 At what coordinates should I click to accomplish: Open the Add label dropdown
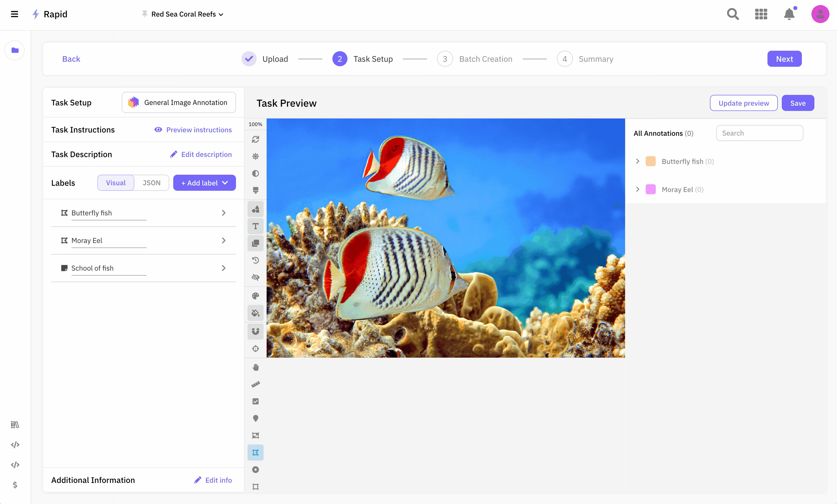[x=204, y=183]
